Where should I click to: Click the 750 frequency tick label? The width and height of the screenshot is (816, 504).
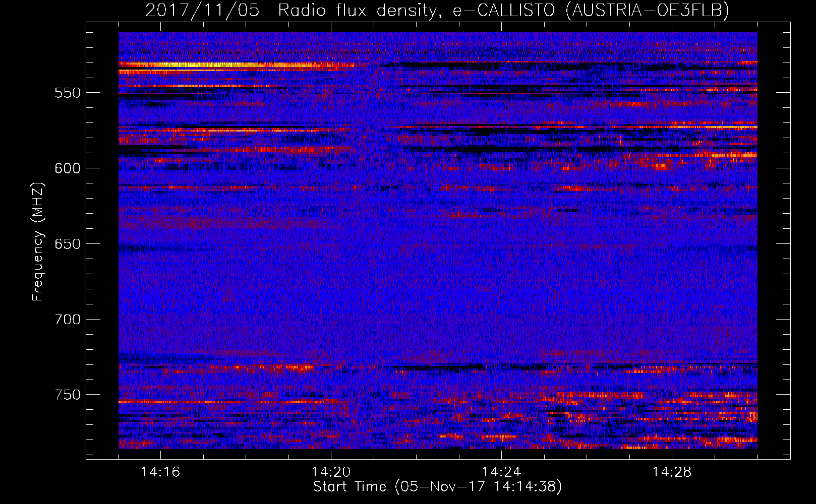(x=67, y=395)
